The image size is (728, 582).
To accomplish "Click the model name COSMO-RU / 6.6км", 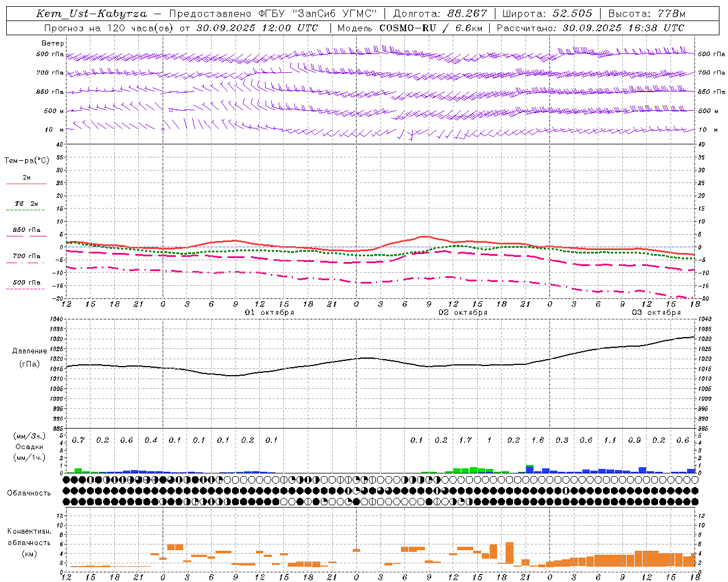I will [430, 28].
